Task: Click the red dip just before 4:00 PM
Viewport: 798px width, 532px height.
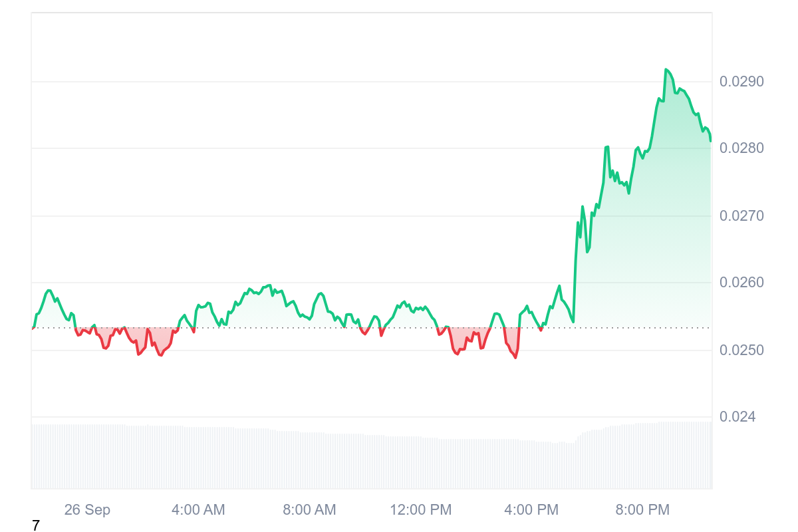Action: coord(515,356)
